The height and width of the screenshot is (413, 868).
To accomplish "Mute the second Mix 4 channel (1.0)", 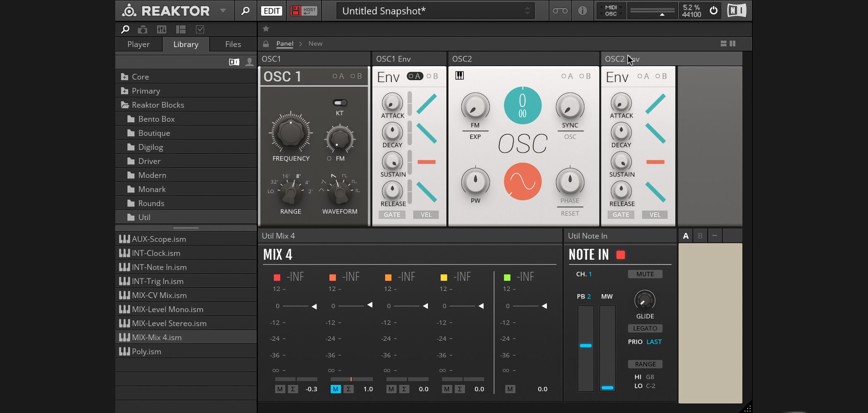I will coord(336,389).
